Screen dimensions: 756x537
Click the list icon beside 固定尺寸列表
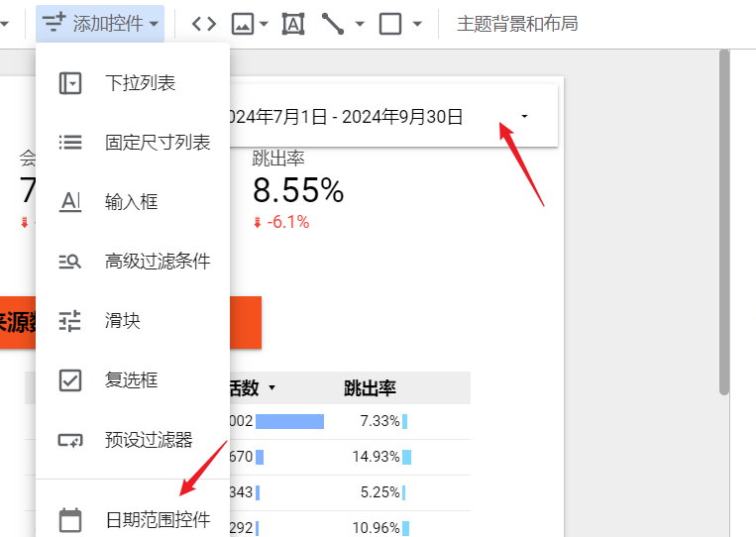[70, 143]
